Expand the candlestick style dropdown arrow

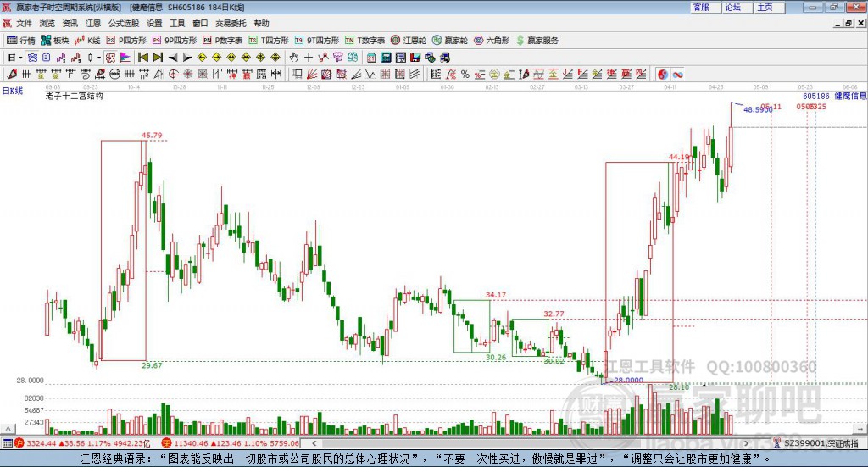tap(99, 58)
